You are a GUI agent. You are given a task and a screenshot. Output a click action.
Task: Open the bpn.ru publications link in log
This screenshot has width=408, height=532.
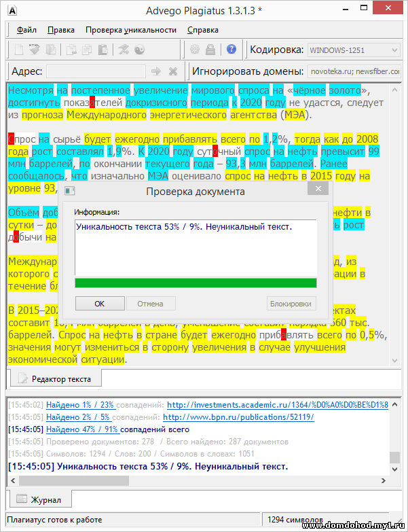[x=238, y=417]
